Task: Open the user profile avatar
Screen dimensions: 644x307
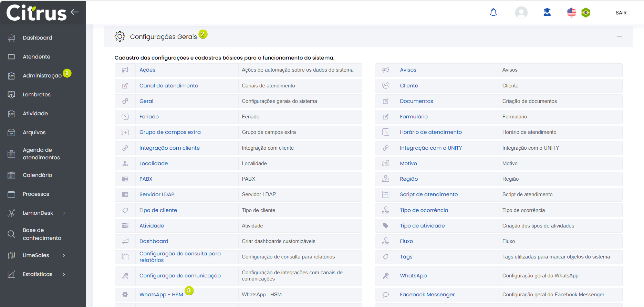Action: (x=521, y=13)
